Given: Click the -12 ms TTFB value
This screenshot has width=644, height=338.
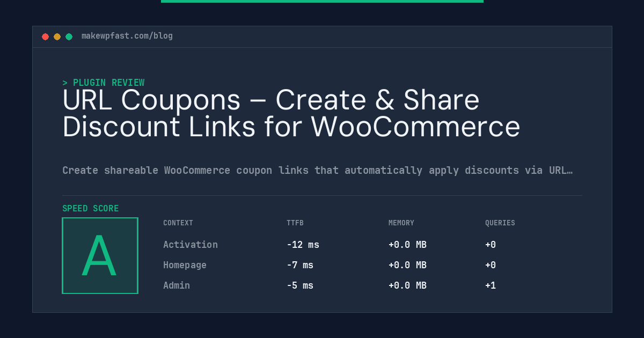Looking at the screenshot, I should (303, 245).
